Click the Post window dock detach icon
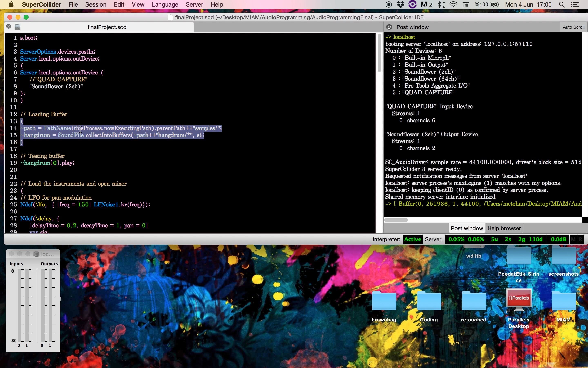The height and width of the screenshot is (368, 588). (x=389, y=27)
